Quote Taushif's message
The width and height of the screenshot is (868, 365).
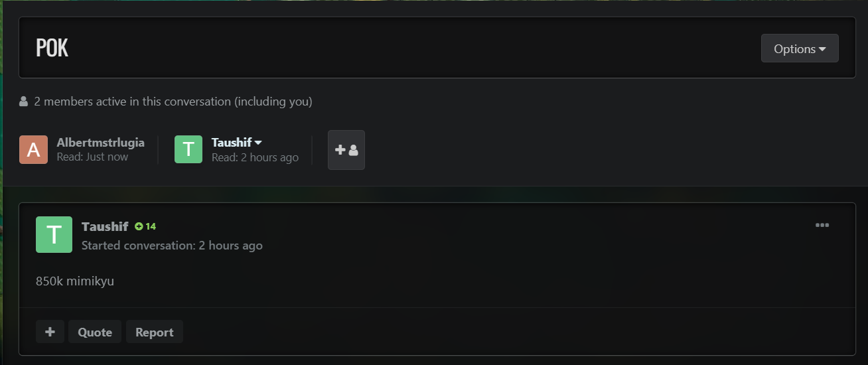tap(95, 332)
